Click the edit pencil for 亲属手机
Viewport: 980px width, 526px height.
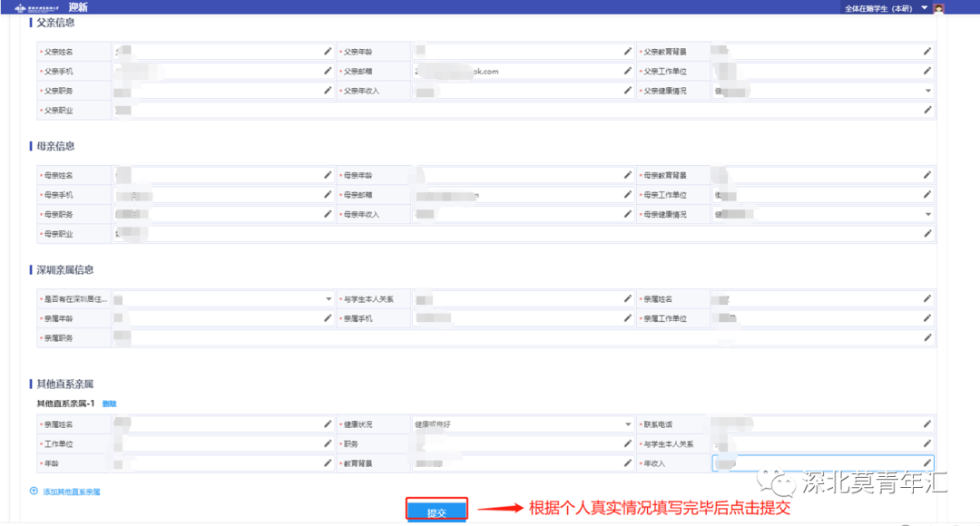click(627, 318)
